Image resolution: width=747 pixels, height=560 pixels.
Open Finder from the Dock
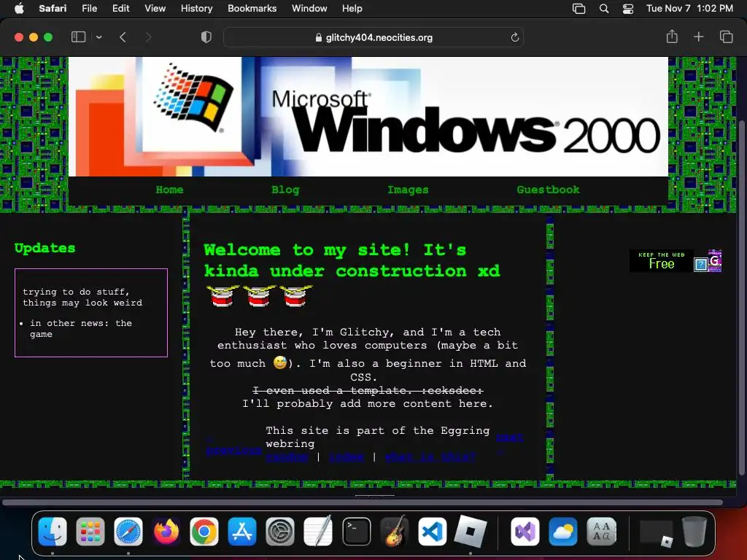[53, 532]
